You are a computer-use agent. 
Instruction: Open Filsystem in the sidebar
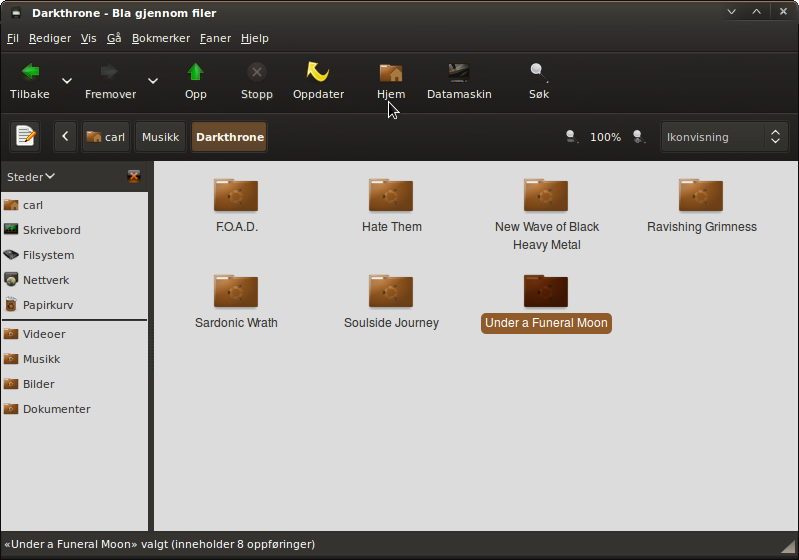pyautogui.click(x=74, y=255)
